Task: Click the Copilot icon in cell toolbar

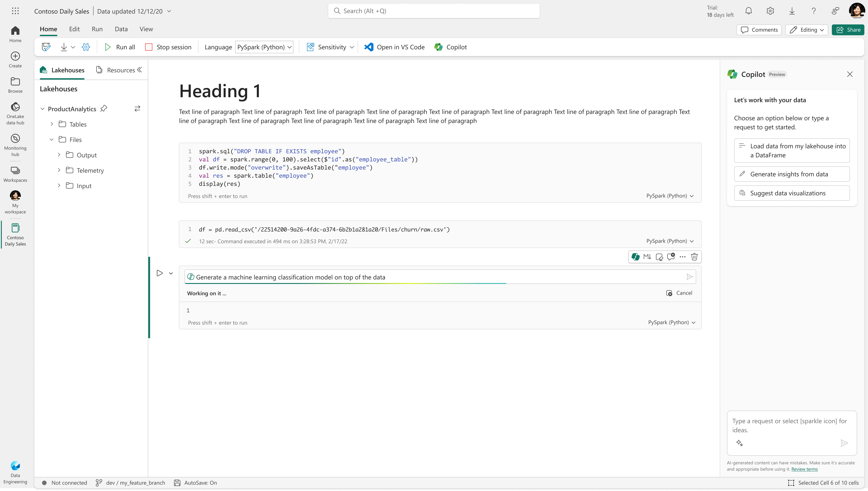Action: [635, 257]
